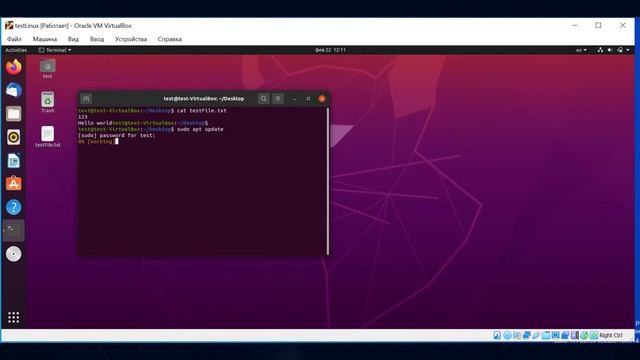
Task: Launch LibreOffice Writer from the dock
Action: click(13, 160)
